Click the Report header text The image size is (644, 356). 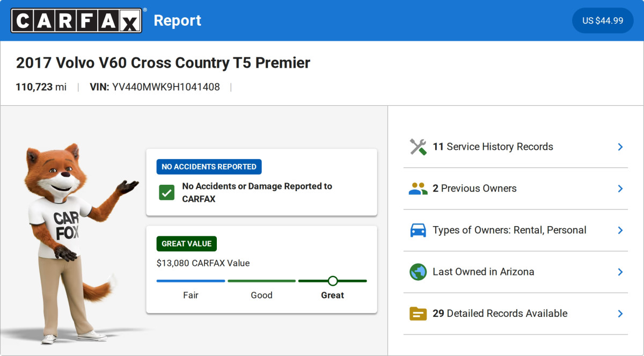click(177, 20)
